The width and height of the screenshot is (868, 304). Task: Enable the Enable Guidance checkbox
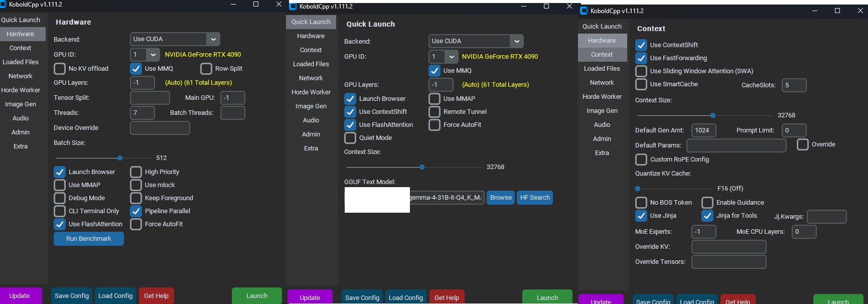(707, 202)
